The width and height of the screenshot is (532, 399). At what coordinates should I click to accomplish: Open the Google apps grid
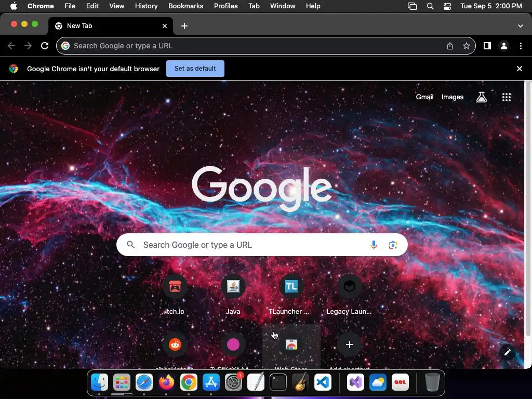(x=507, y=97)
